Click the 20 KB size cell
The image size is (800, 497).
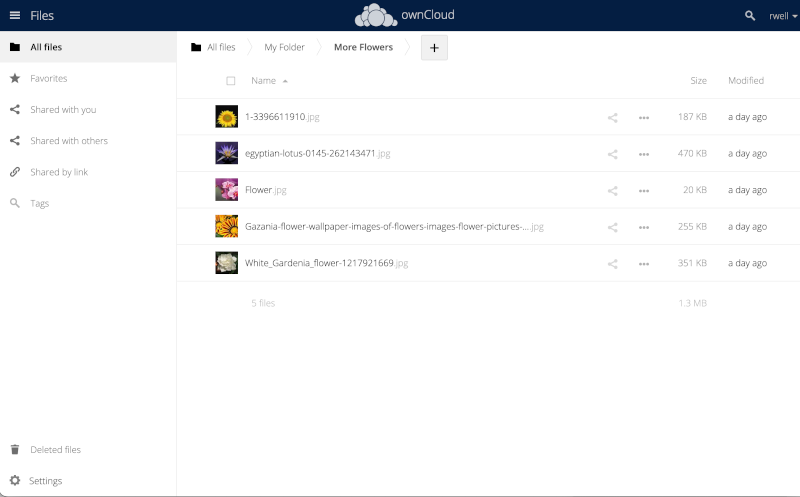[695, 190]
